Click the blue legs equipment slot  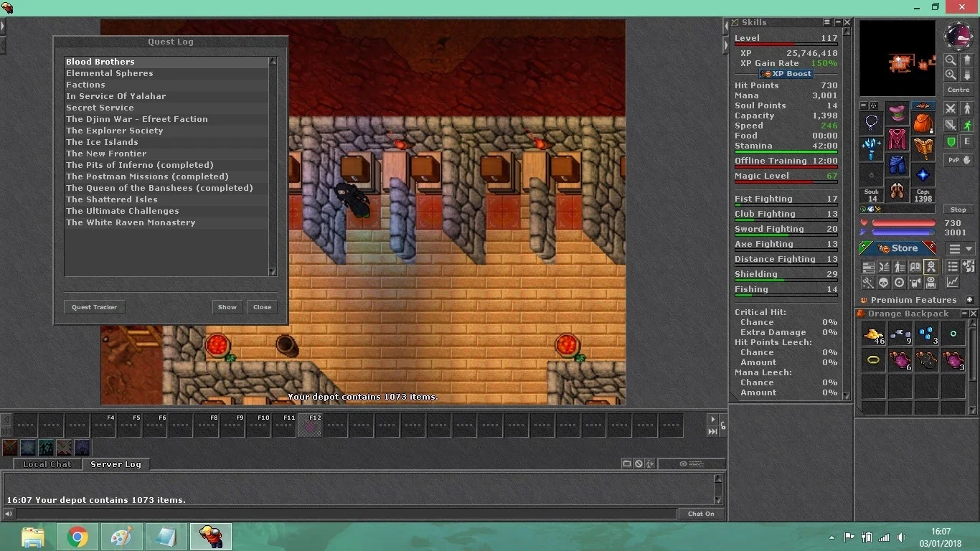[x=897, y=164]
